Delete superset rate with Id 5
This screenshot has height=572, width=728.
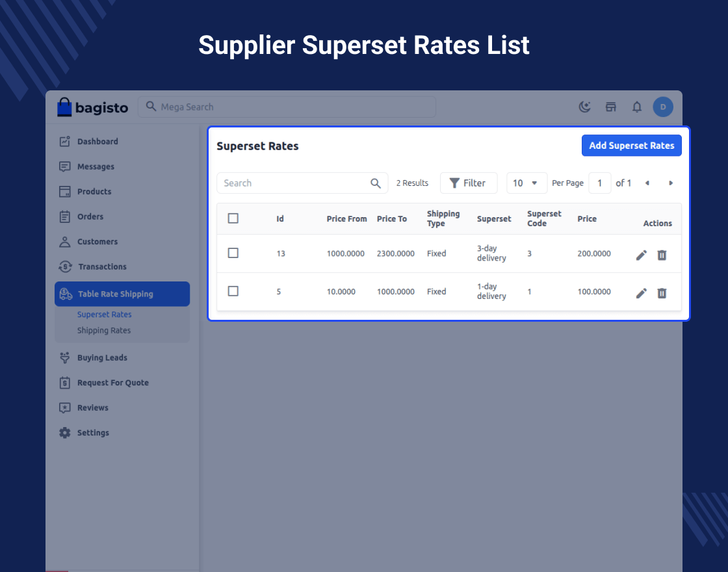pos(662,293)
